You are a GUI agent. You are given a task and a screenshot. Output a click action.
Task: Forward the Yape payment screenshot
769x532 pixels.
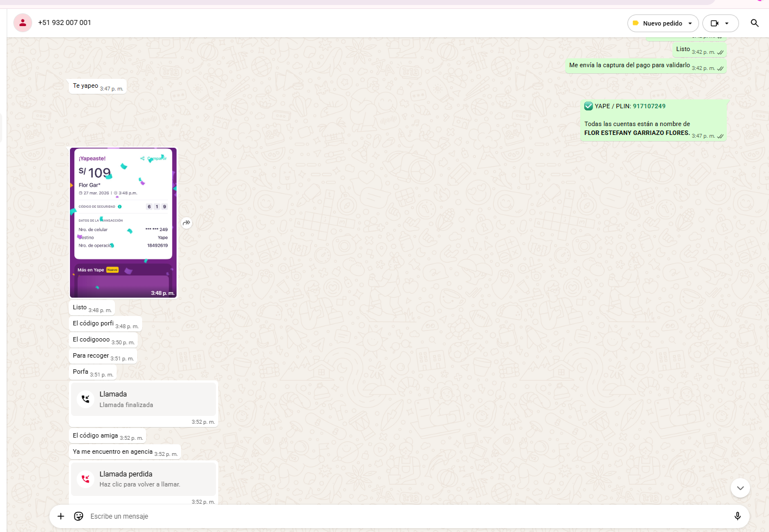(187, 223)
